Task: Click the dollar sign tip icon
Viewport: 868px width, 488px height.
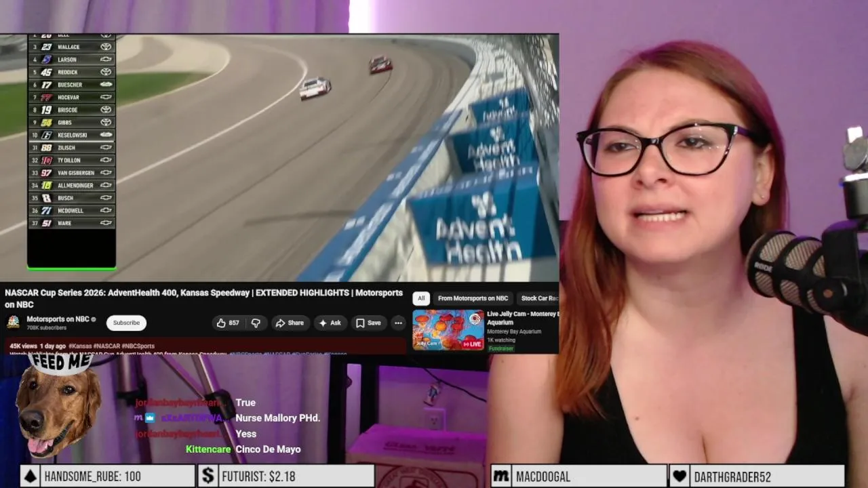Action: pos(208,476)
